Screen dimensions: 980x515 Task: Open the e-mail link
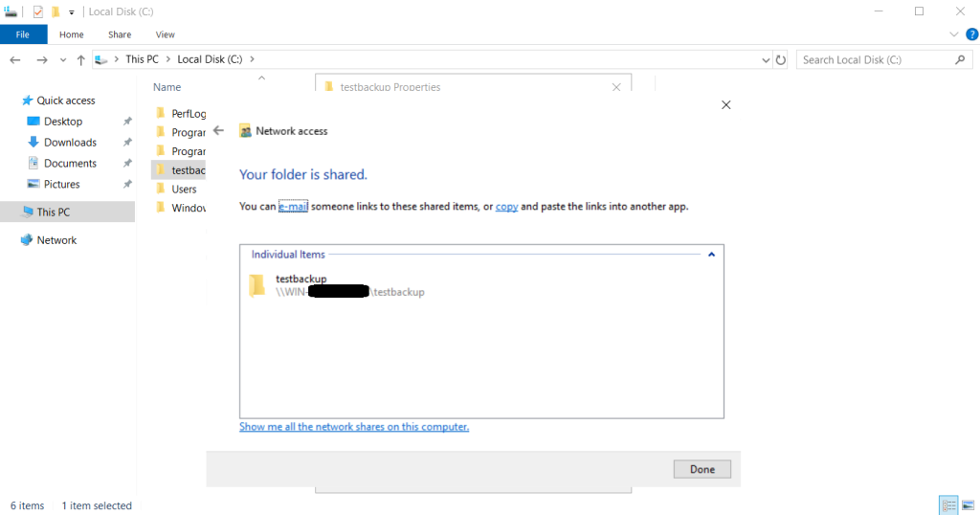coord(293,206)
